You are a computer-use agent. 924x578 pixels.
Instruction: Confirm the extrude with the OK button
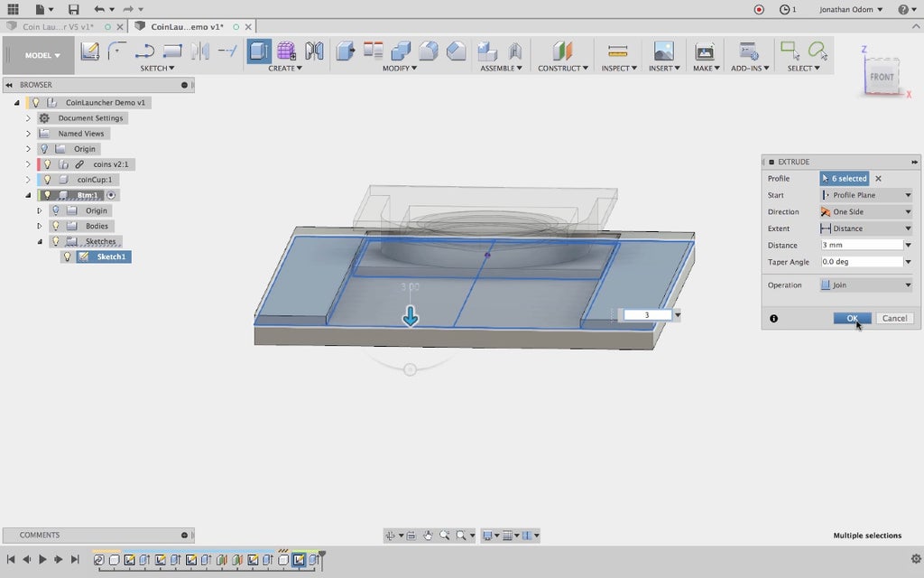click(852, 318)
